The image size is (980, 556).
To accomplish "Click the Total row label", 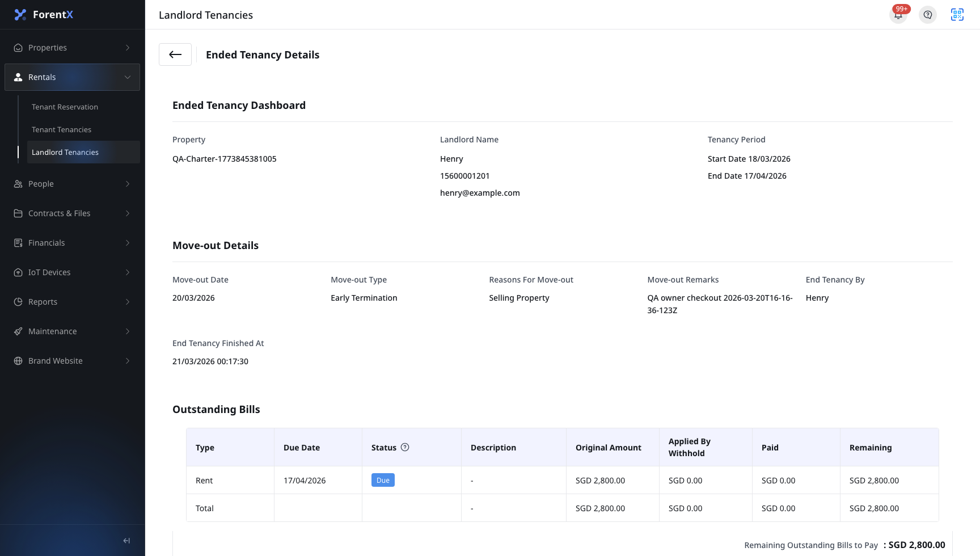I will pyautogui.click(x=205, y=508).
